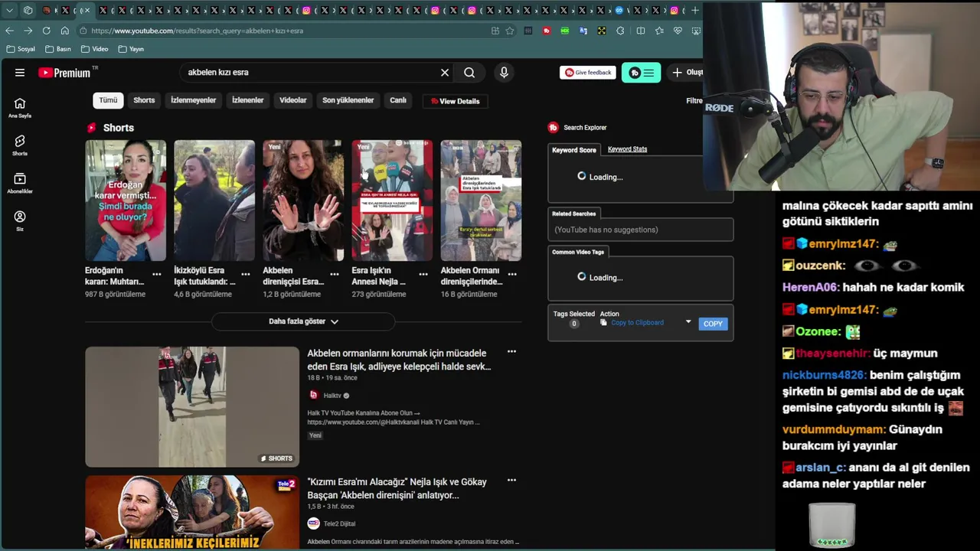Open the Tele2 Dijital channel link
The image size is (980, 551).
click(x=339, y=524)
